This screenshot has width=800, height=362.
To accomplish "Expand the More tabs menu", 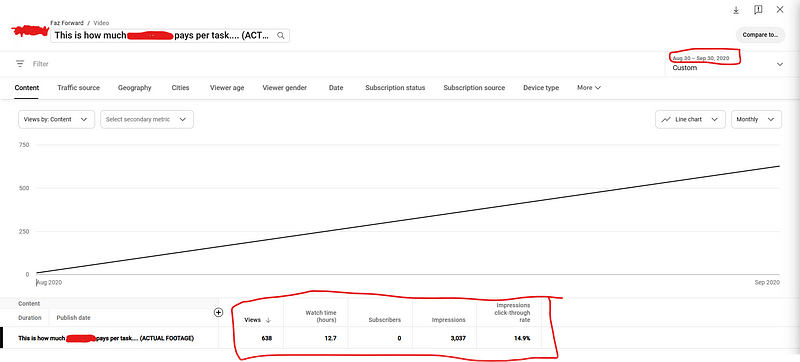I will (589, 88).
